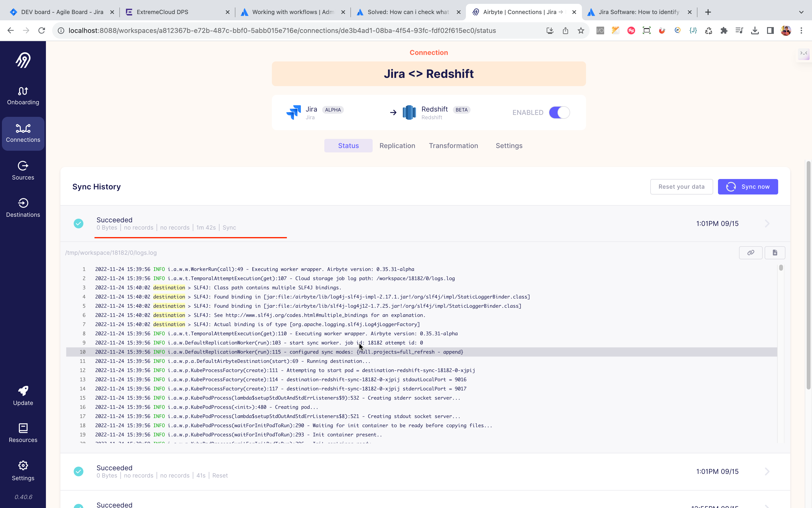Expand the 41s Reset job chevron
Viewport: 812px width, 508px height.
click(x=767, y=471)
